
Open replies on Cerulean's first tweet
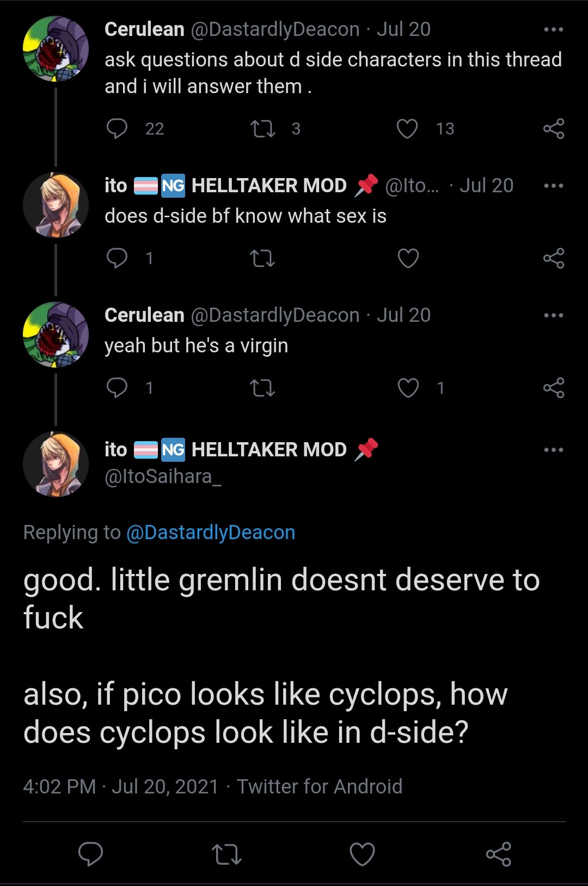(117, 129)
